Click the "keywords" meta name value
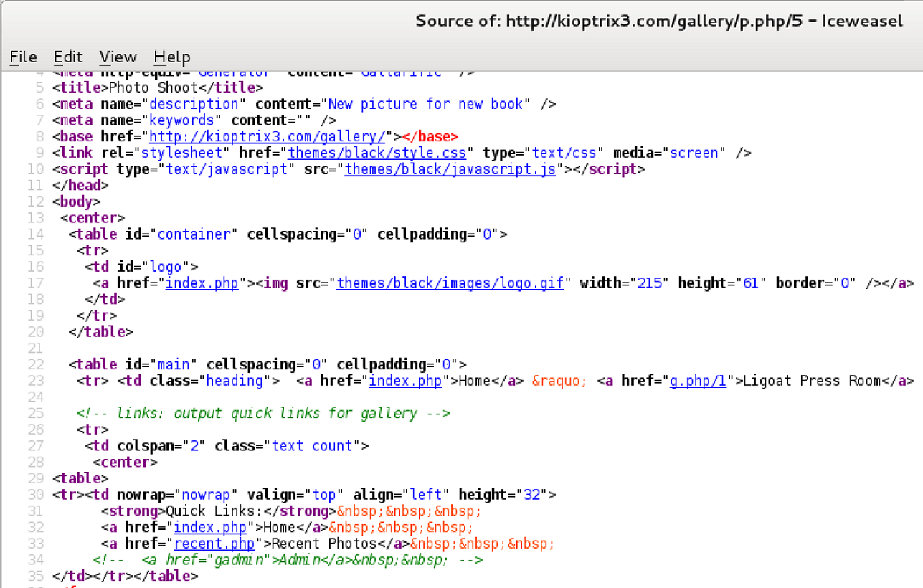The height and width of the screenshot is (588, 923). (181, 120)
